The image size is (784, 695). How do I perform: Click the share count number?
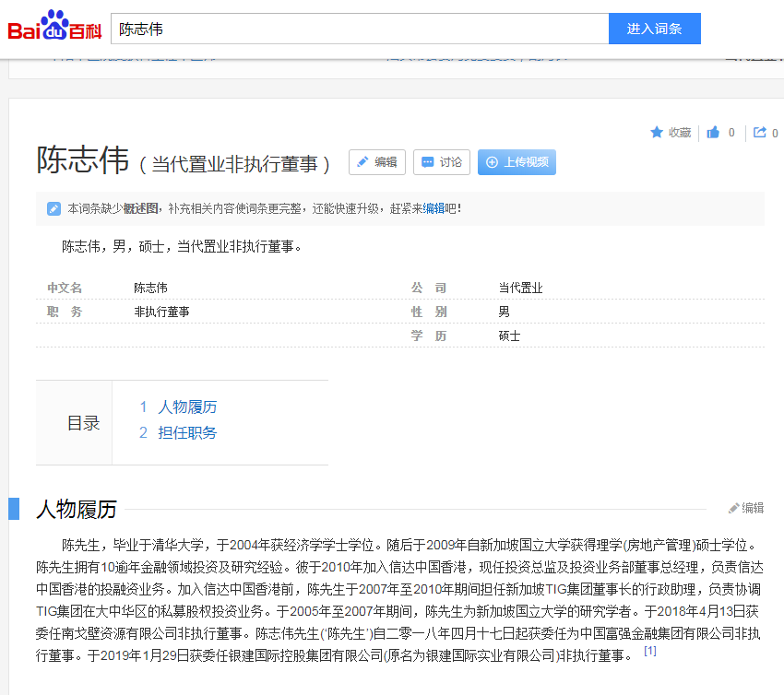tap(775, 133)
